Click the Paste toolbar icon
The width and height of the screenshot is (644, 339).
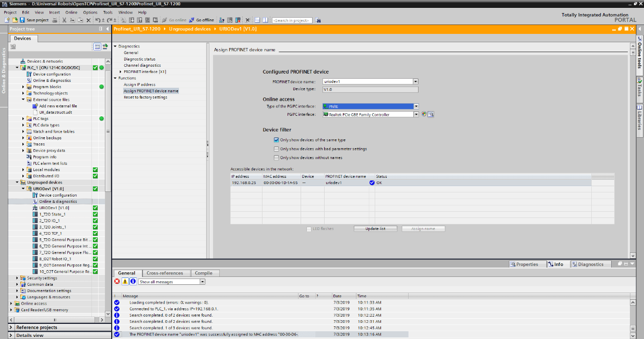coord(80,20)
